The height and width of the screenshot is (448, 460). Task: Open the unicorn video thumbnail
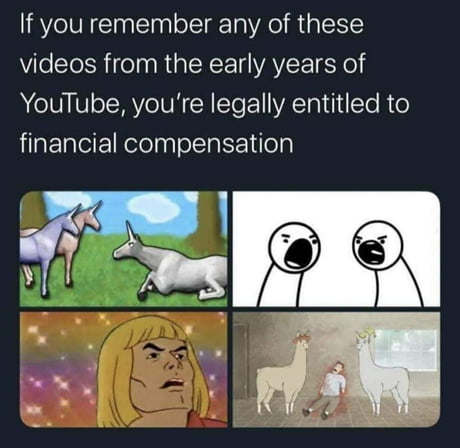(123, 249)
